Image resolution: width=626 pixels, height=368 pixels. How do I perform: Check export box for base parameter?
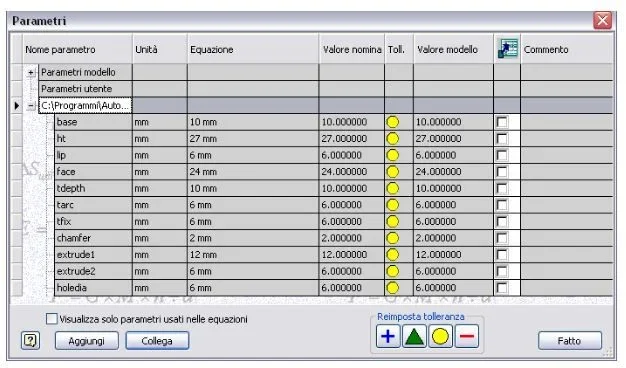click(x=502, y=122)
